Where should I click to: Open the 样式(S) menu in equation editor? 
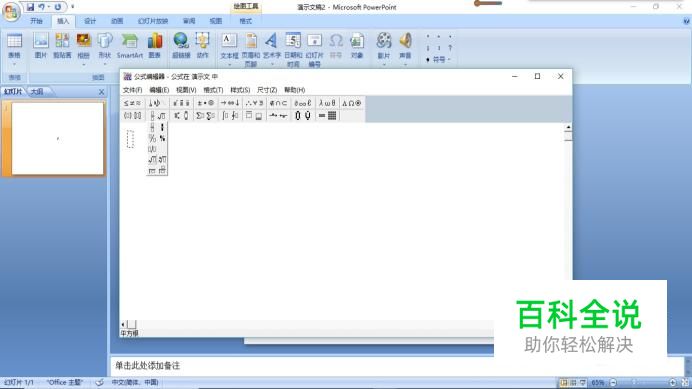[x=240, y=90]
